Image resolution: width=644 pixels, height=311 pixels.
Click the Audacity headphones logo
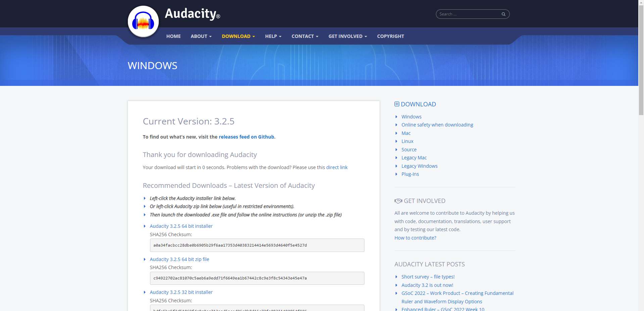(x=143, y=21)
